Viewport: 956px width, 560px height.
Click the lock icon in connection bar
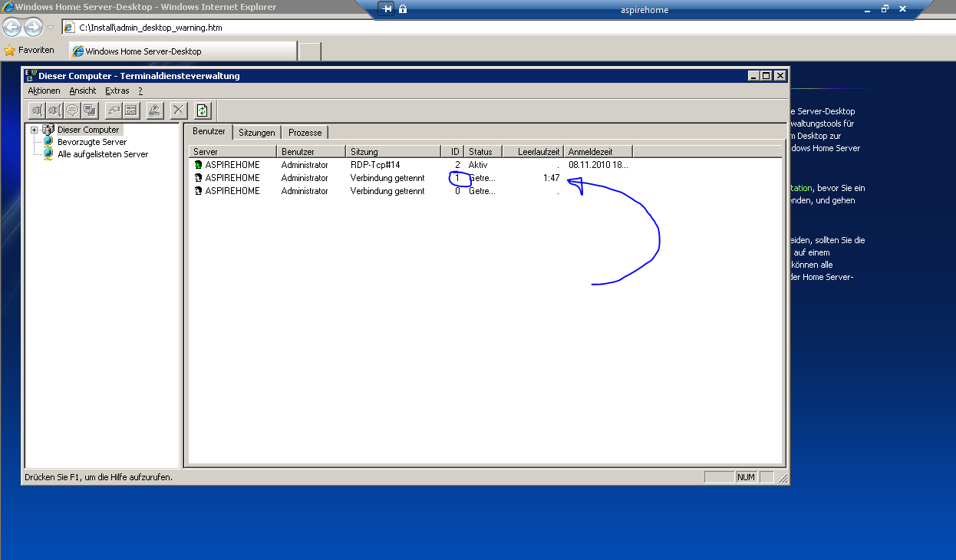403,9
